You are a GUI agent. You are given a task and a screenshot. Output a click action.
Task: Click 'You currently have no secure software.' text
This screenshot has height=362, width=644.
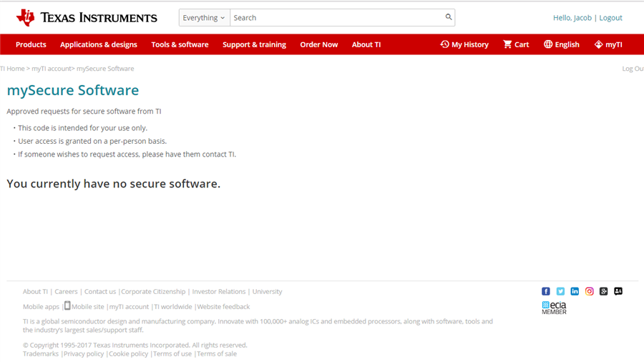tap(113, 183)
